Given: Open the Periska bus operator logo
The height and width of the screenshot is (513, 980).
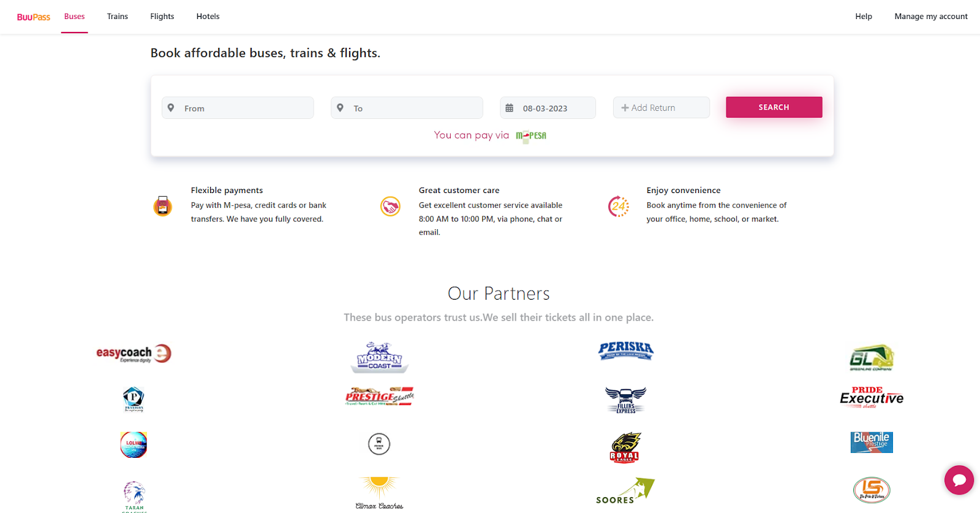Looking at the screenshot, I should point(625,351).
